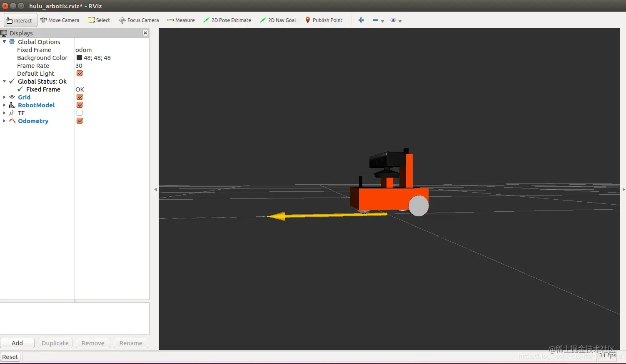Select the Frame Rate property label
This screenshot has height=364, width=626.
click(x=33, y=65)
